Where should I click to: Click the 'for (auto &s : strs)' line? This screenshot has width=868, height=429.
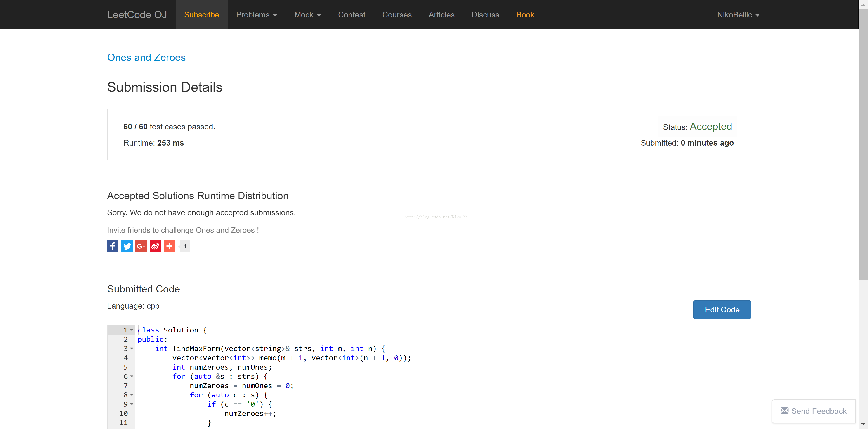pos(220,376)
